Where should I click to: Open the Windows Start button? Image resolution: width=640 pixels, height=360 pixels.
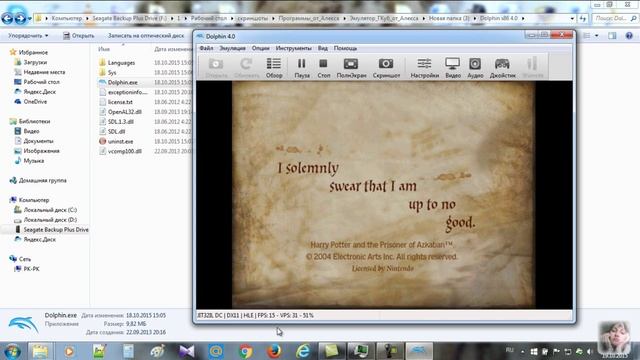coord(12,351)
